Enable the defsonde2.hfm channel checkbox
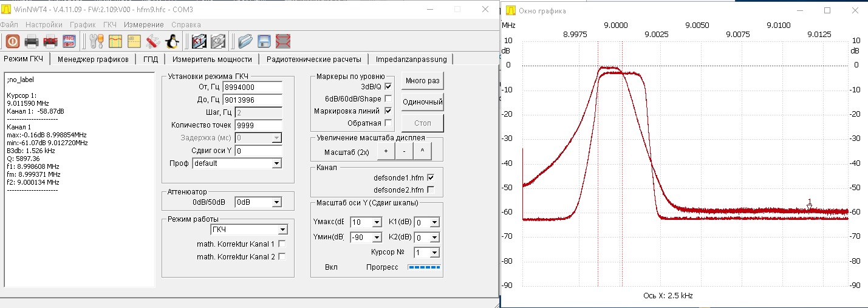The width and height of the screenshot is (868, 308). [x=431, y=190]
